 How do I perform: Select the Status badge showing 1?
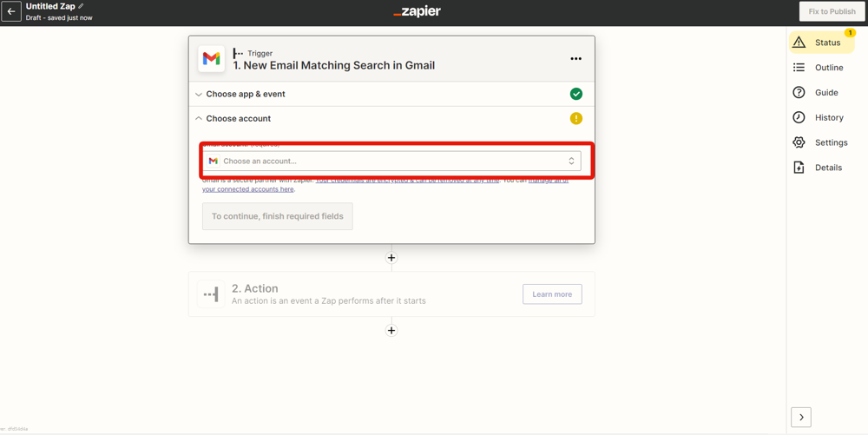tap(850, 33)
